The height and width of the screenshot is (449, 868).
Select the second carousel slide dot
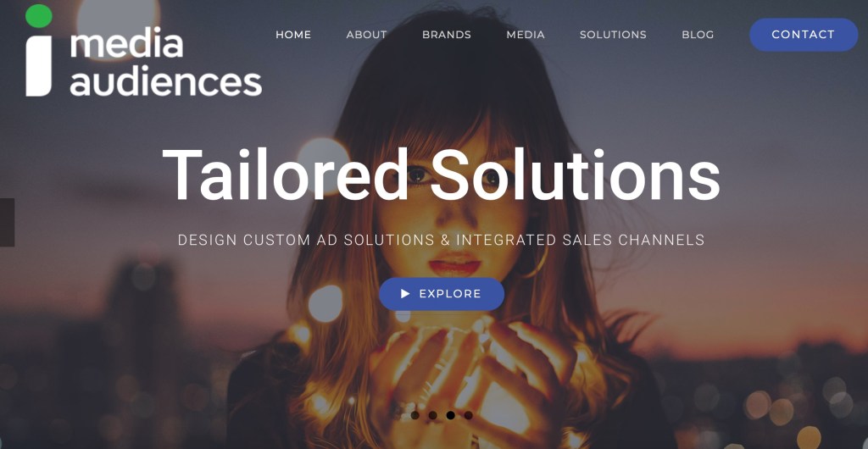(x=433, y=415)
